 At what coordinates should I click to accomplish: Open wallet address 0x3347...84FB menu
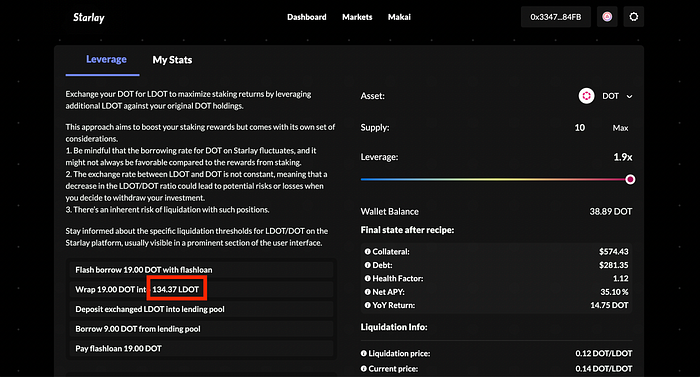pos(556,17)
